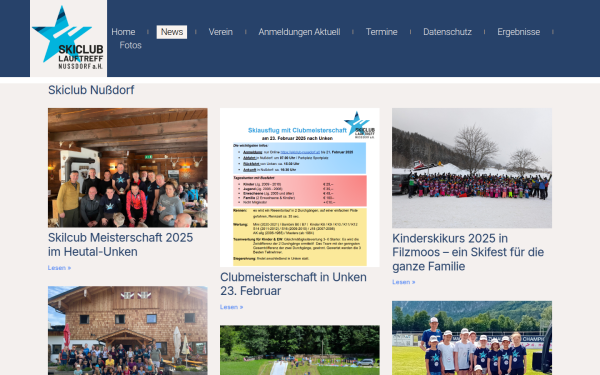Click Lesen under Meisterschaft im Heutal-Unken
This screenshot has height=375, width=600.
tap(59, 268)
